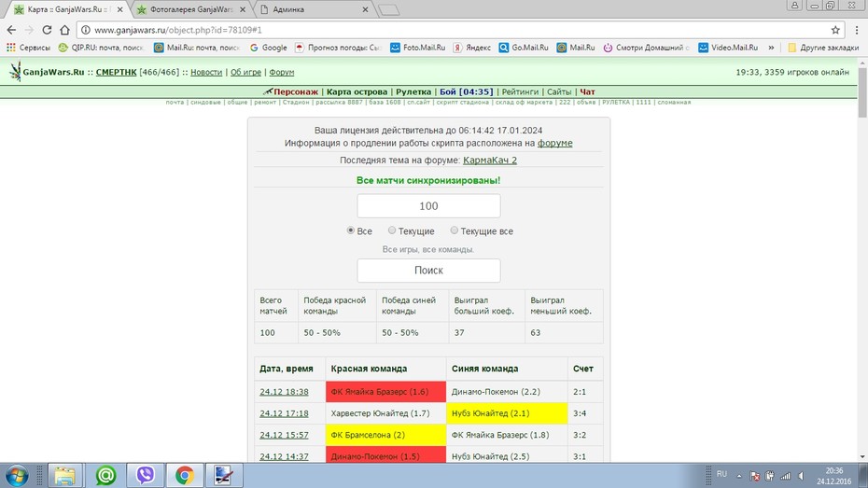Open Об игре link
Image resolution: width=868 pixels, height=488 pixels.
(245, 72)
